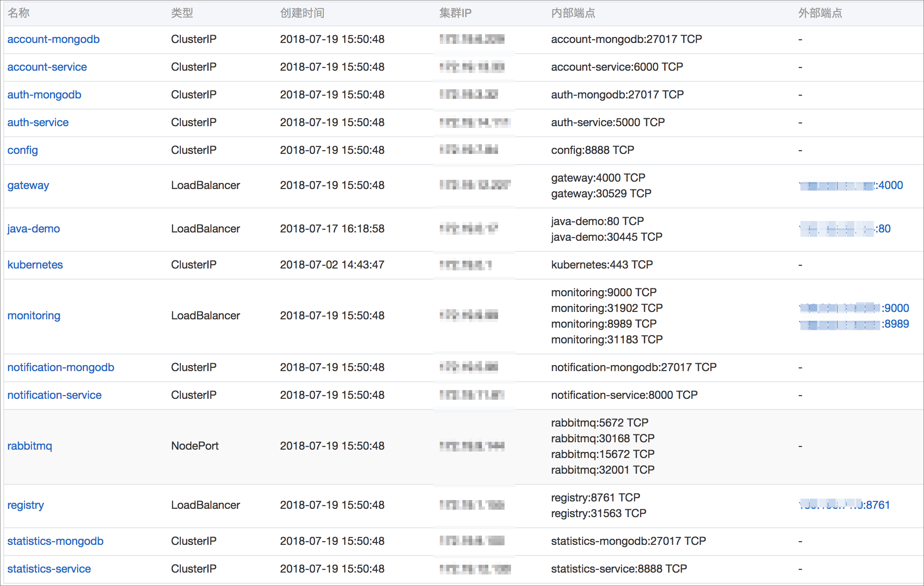Open the java-demo service link
Image resolution: width=924 pixels, height=586 pixels.
point(34,229)
